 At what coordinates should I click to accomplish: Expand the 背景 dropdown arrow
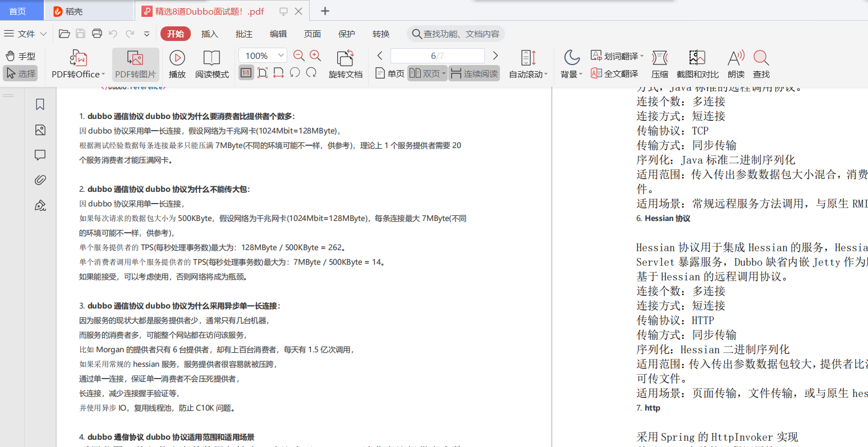tap(581, 74)
